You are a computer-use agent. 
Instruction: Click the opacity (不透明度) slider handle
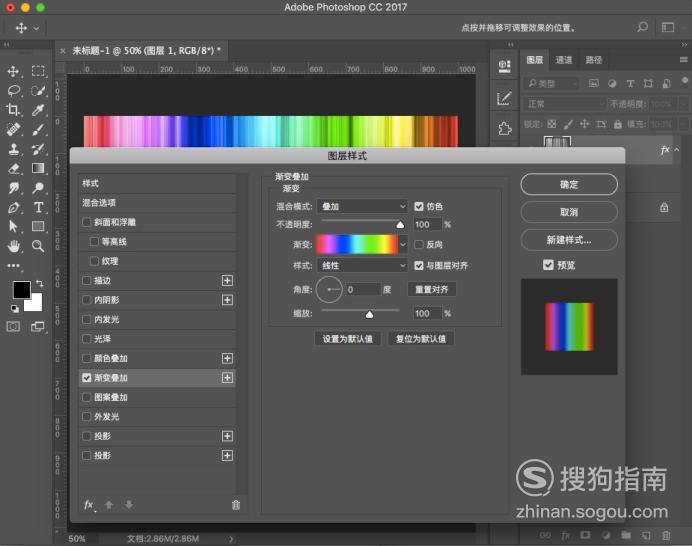400,225
